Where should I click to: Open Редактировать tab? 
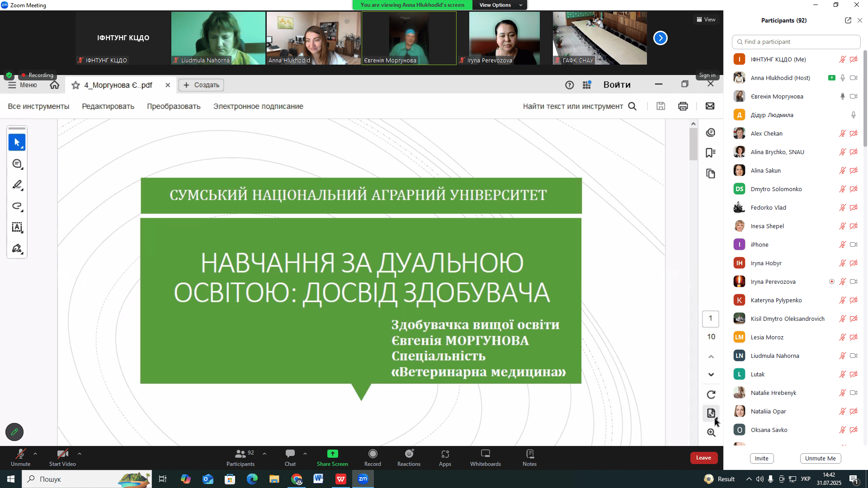coord(108,106)
